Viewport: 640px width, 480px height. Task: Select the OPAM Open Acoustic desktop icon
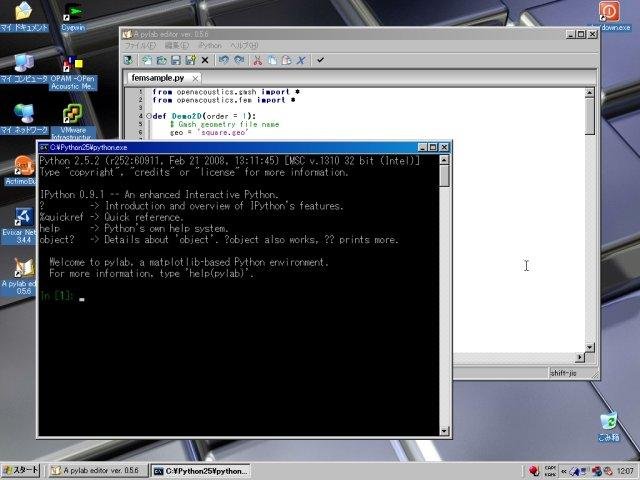[x=73, y=73]
